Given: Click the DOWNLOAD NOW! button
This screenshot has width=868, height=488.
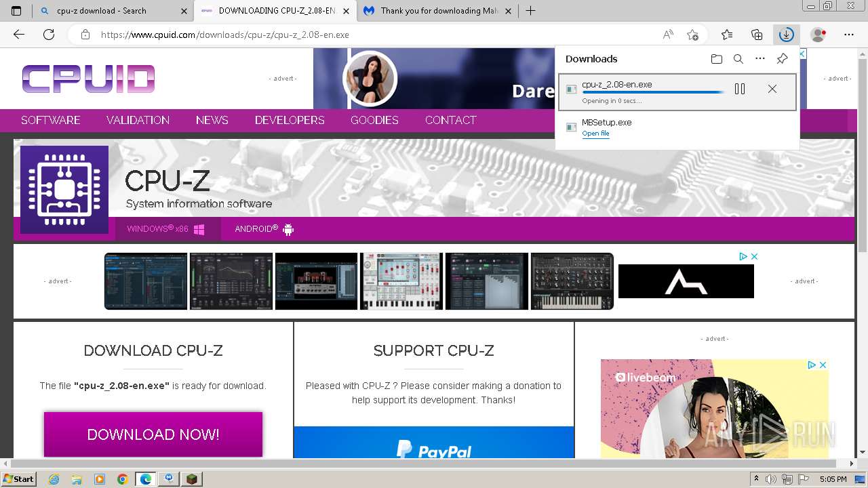Looking at the screenshot, I should tap(153, 434).
